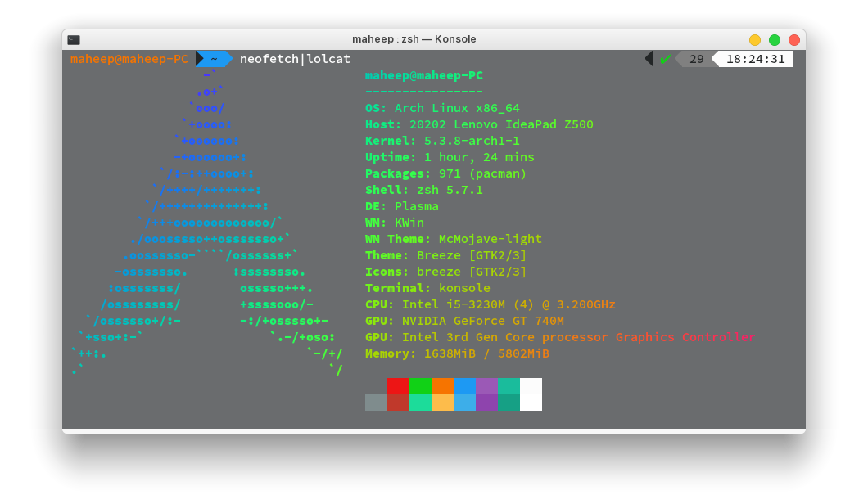Click the dark purple color block, bottom row
The height and width of the screenshot is (504, 868).
486,403
